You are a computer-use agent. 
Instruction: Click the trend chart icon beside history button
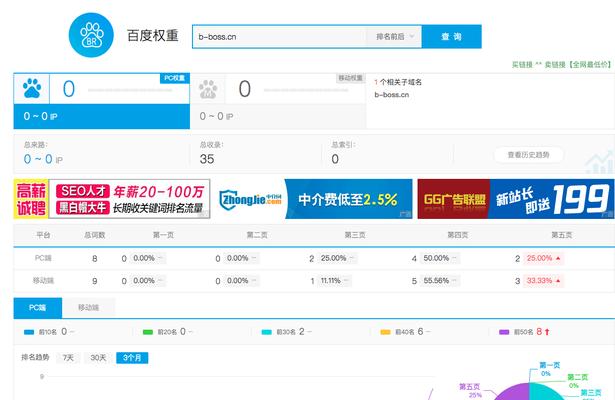click(599, 162)
